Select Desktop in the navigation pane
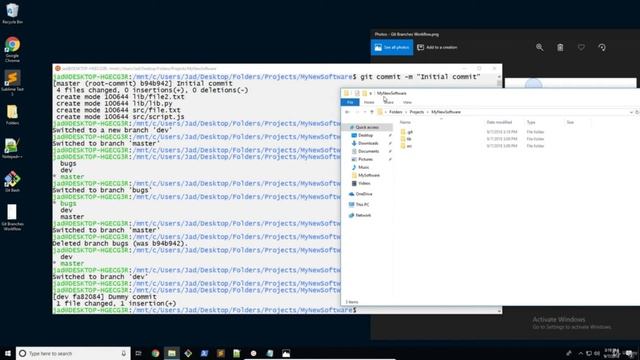 coord(365,135)
